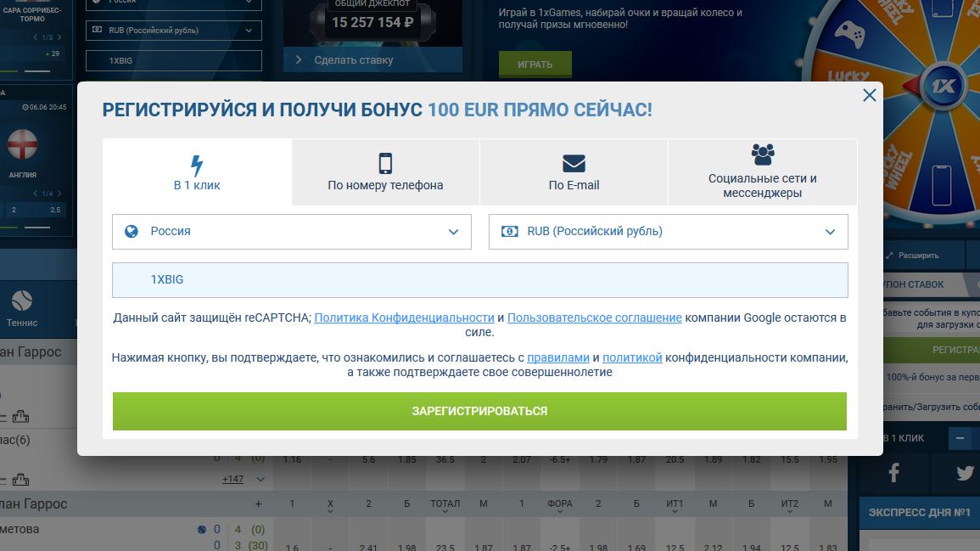Screen dimensions: 980x551
Task: Select the 'В 1 клик' registration tab
Action: point(197,172)
